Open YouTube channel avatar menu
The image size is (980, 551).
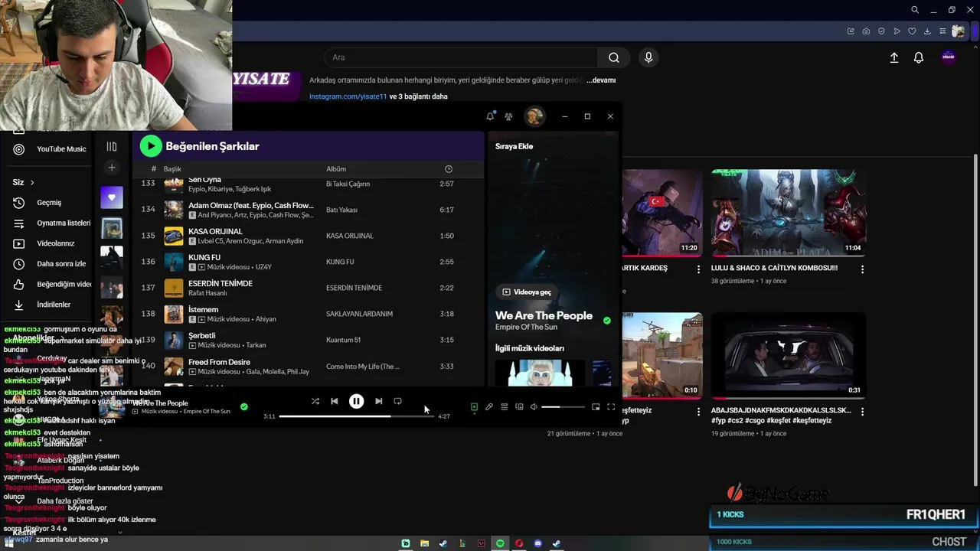click(949, 57)
